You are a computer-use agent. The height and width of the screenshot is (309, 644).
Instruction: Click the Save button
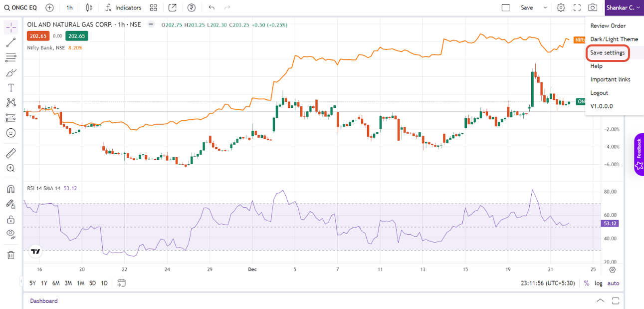click(x=527, y=7)
